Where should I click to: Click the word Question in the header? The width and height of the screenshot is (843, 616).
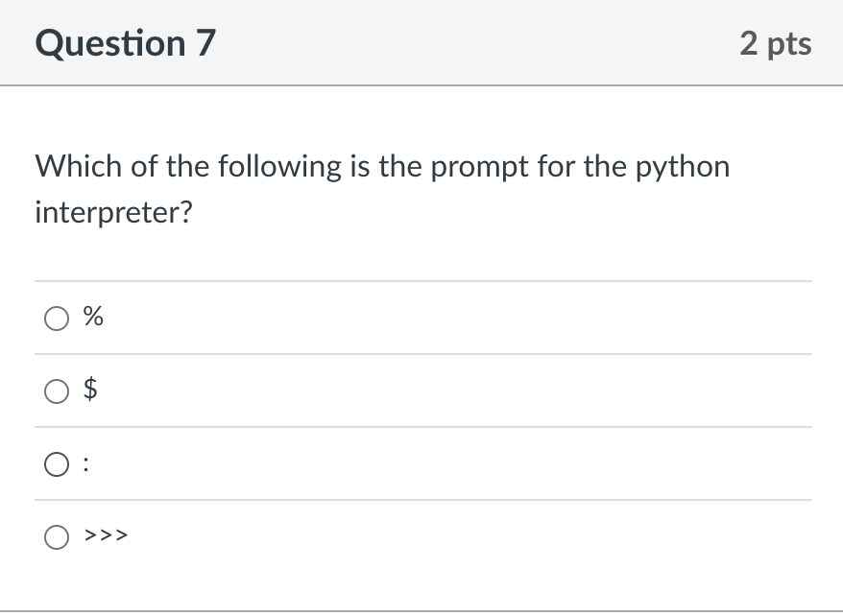110,43
